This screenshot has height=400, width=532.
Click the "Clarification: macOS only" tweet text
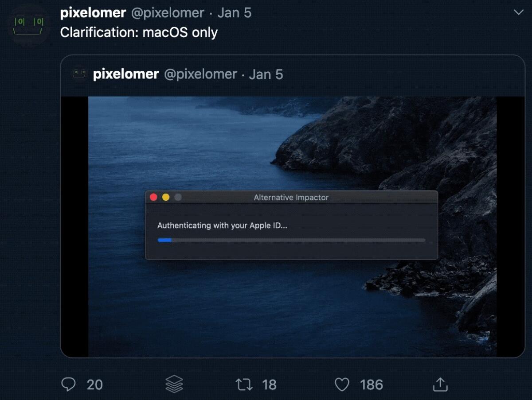[139, 32]
